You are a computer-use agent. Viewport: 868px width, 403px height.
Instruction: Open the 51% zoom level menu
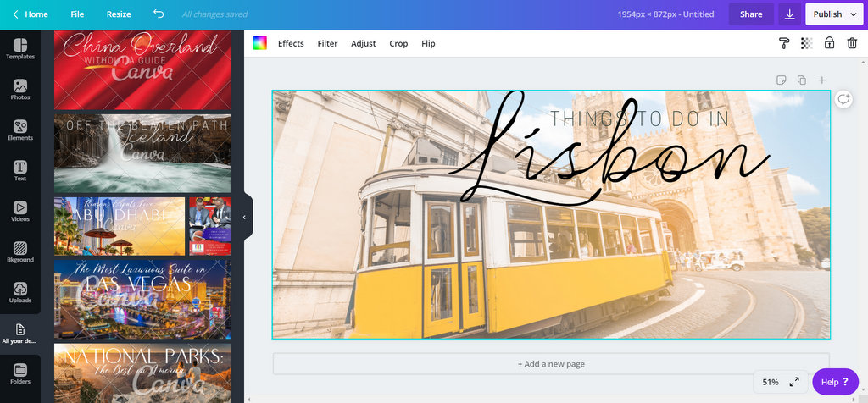(x=770, y=382)
